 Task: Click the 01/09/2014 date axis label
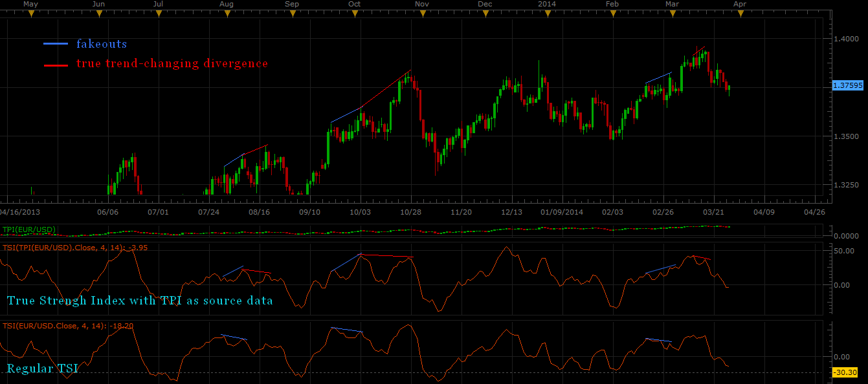(x=562, y=211)
